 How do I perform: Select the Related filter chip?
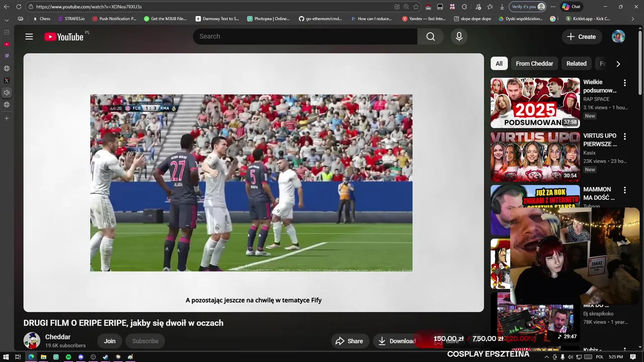(x=577, y=64)
